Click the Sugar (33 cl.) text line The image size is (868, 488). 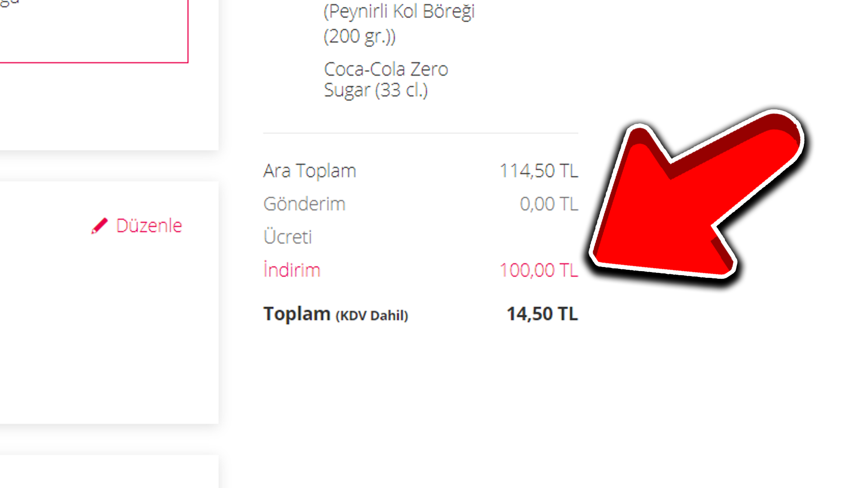(x=376, y=90)
